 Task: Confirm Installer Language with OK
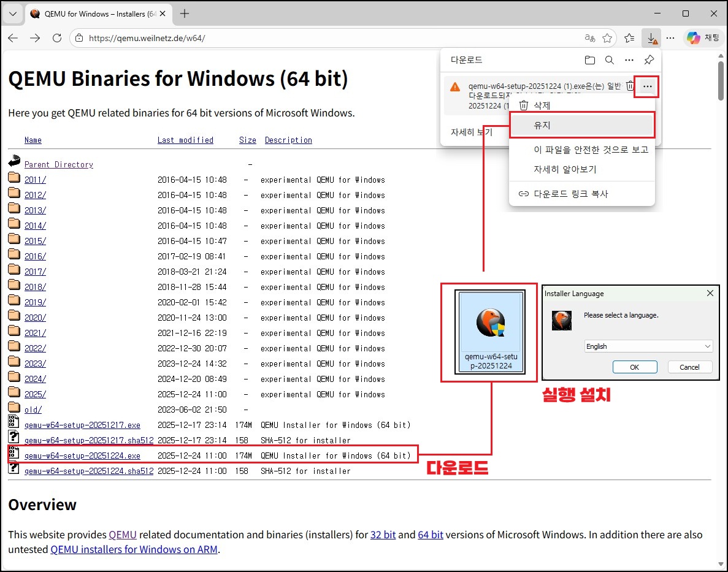[635, 367]
